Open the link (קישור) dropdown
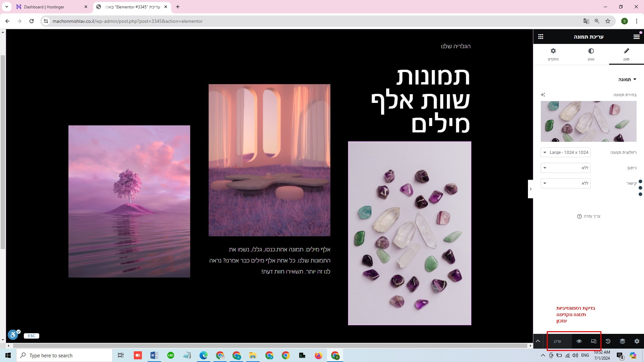 pyautogui.click(x=566, y=183)
